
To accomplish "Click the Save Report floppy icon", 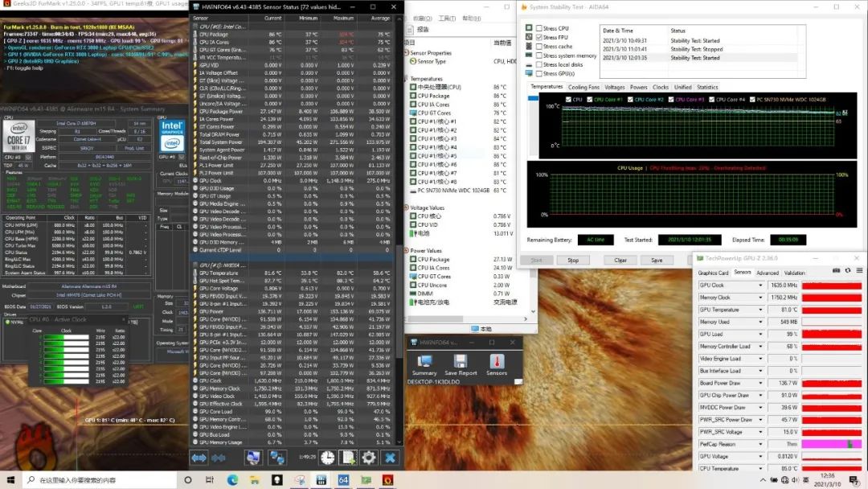I will [461, 361].
